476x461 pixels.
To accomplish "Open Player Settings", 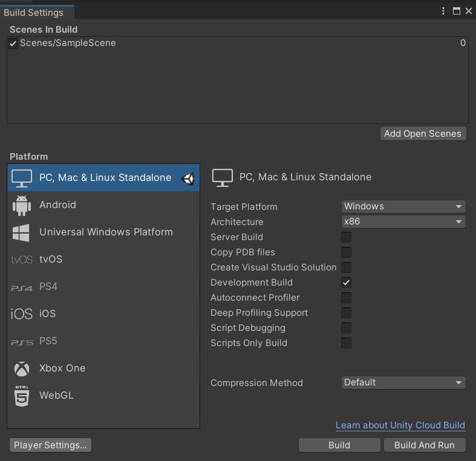I will (x=50, y=445).
